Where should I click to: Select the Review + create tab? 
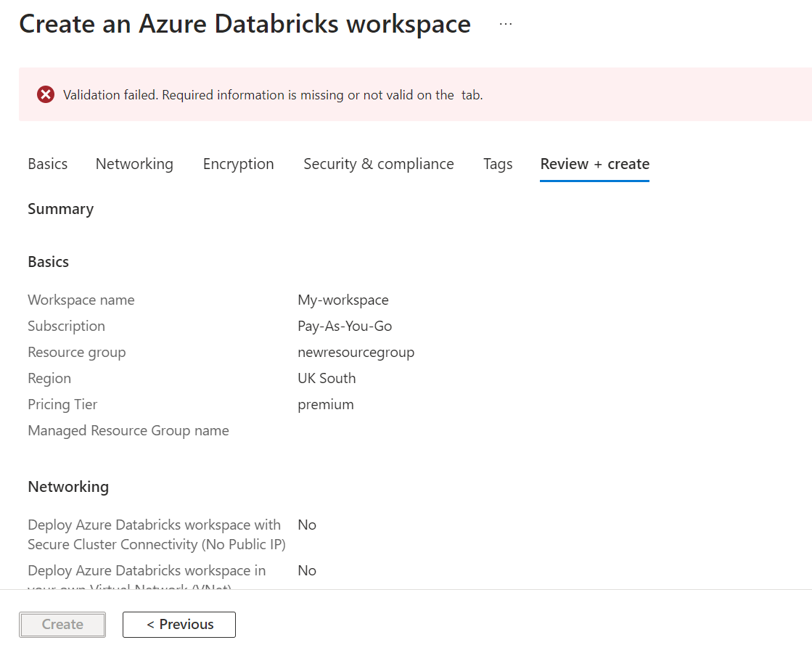(594, 164)
